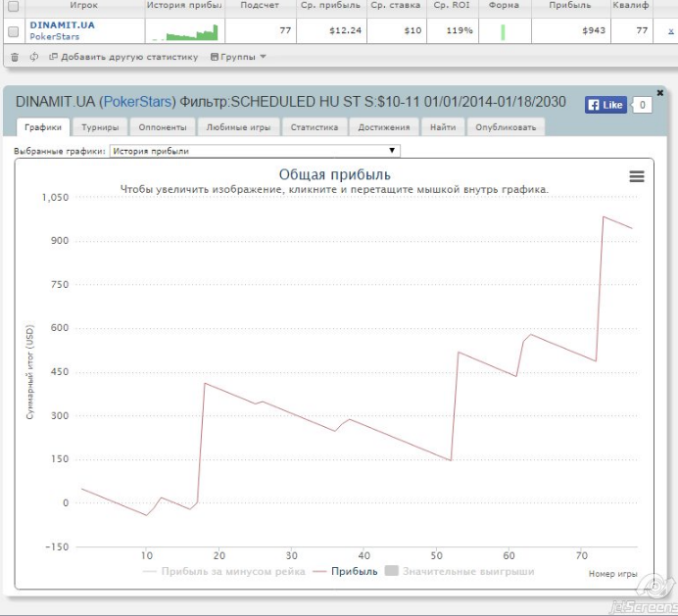
Task: Open the chart hamburger menu
Action: point(637,176)
